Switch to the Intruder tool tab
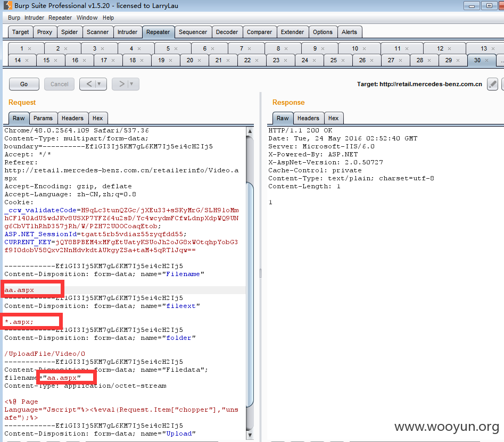 tap(127, 32)
